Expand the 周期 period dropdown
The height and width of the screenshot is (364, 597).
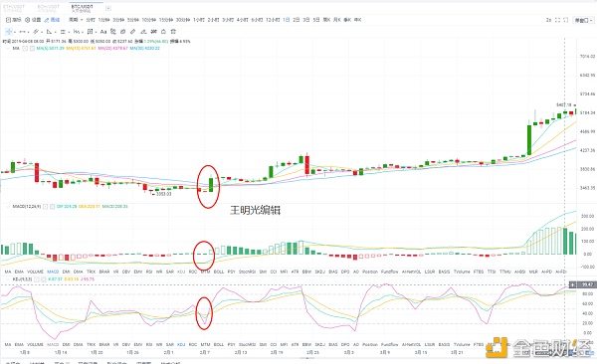tap(76, 20)
